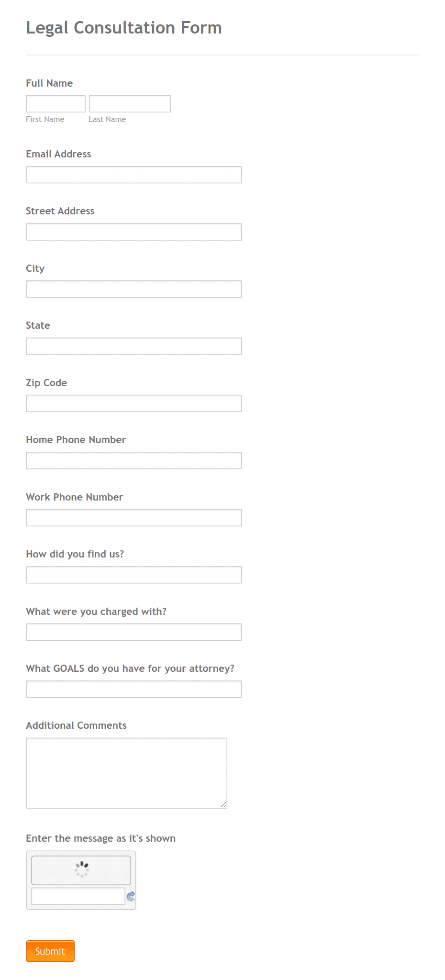
Task: Focus the City input field
Action: [133, 289]
